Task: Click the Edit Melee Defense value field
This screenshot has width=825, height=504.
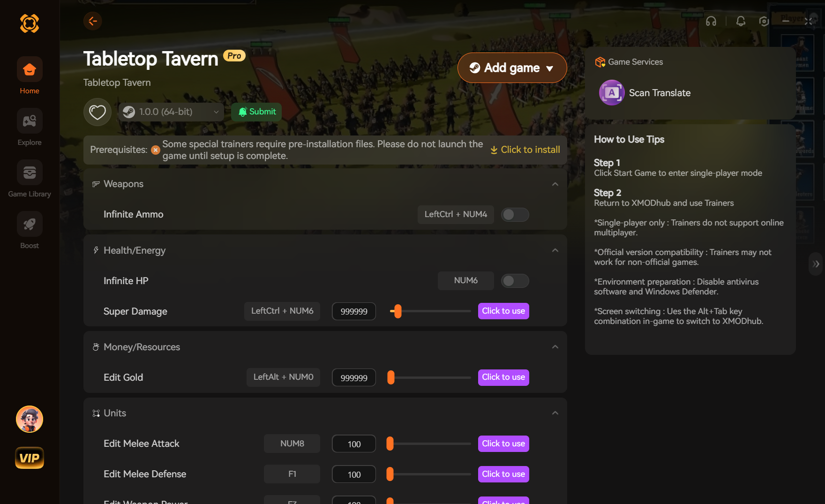Action: (x=354, y=474)
